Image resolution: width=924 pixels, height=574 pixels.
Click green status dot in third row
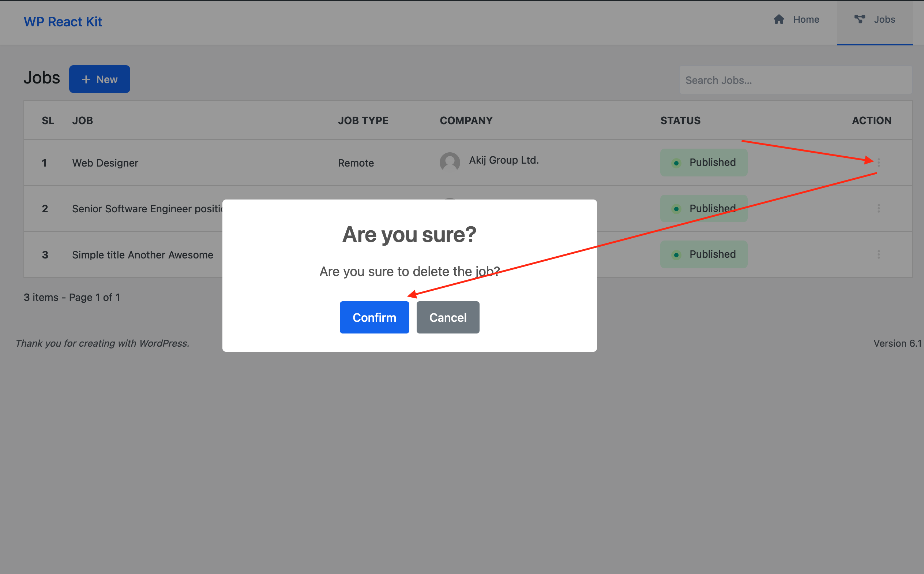pos(676,255)
